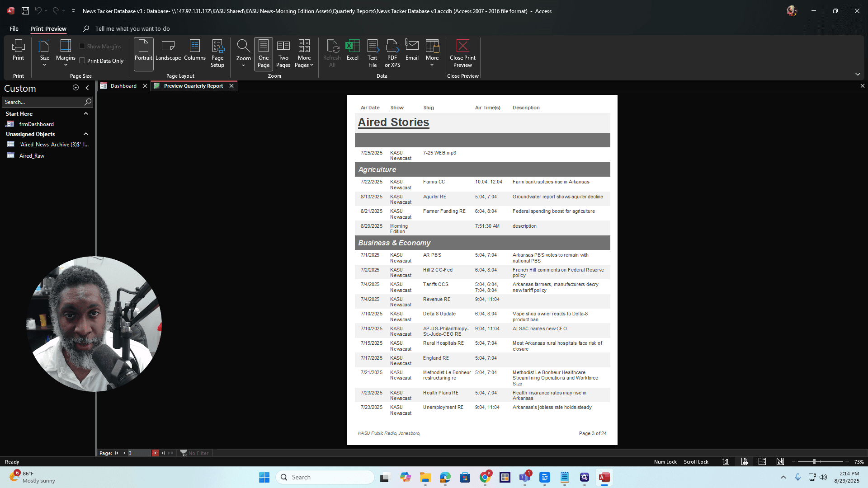Collapse the Unassigned Objects group
The width and height of the screenshot is (868, 488).
pos(86,134)
